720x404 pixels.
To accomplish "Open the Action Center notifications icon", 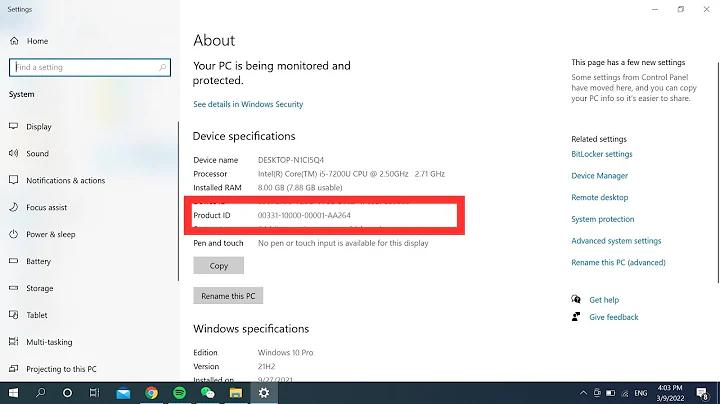I will click(x=702, y=393).
